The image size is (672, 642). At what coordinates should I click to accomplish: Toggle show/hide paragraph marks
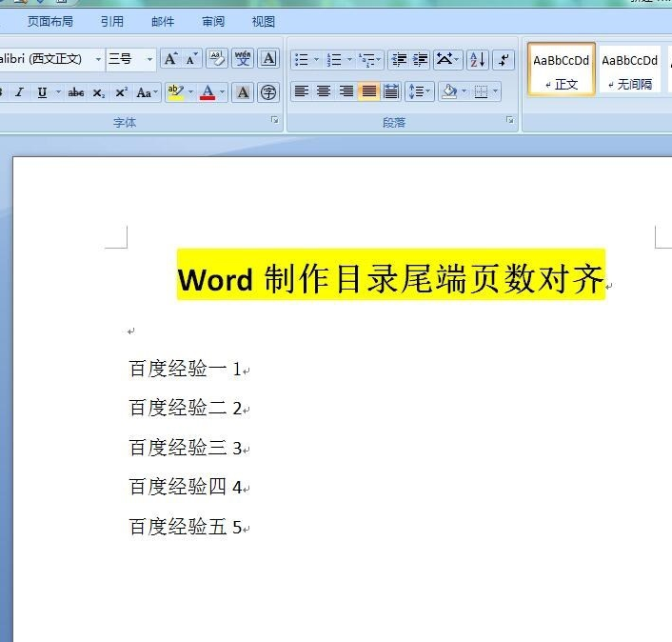(x=504, y=60)
